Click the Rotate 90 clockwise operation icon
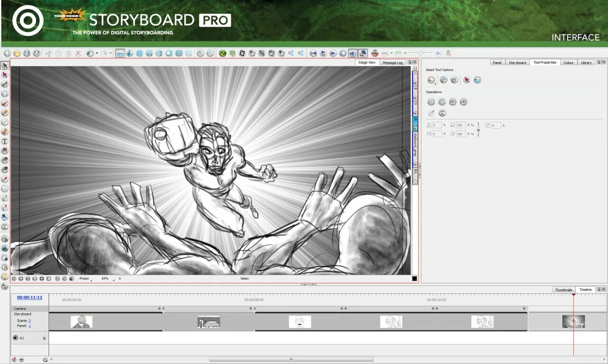The image size is (608, 364). (453, 102)
